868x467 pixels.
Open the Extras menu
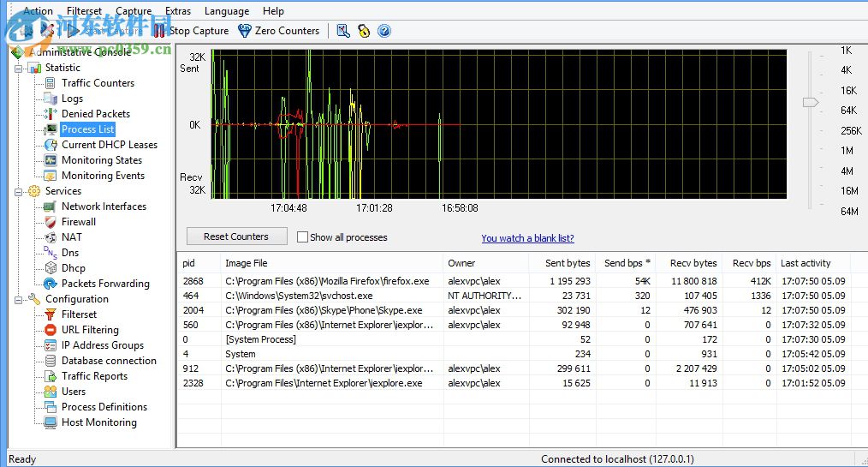(178, 11)
